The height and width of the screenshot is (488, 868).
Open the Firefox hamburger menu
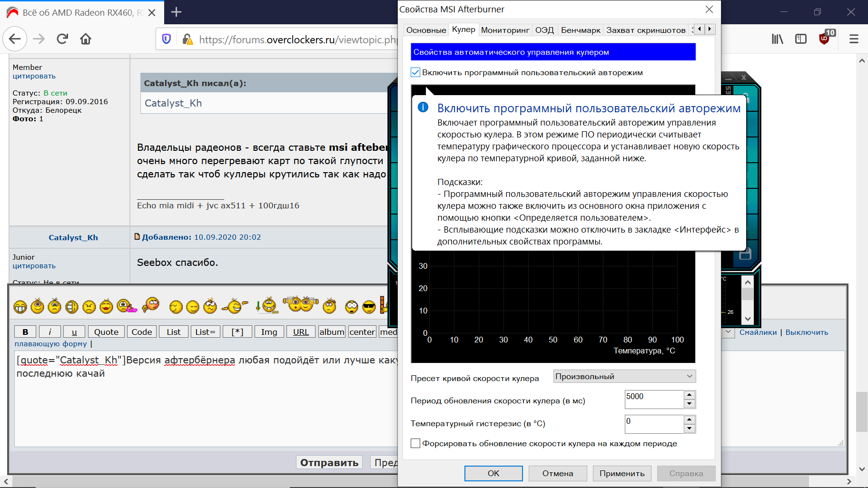tap(854, 39)
